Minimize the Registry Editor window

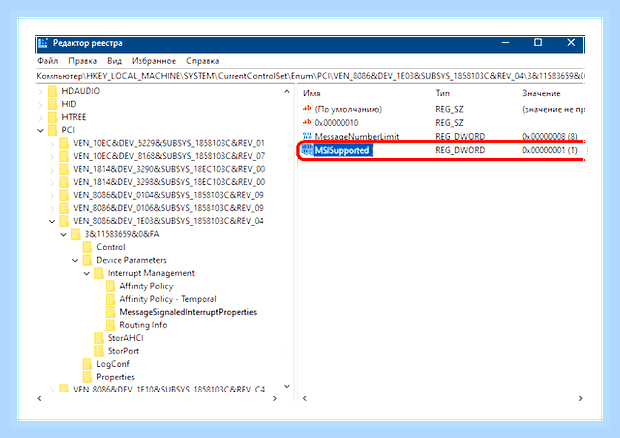505,43
